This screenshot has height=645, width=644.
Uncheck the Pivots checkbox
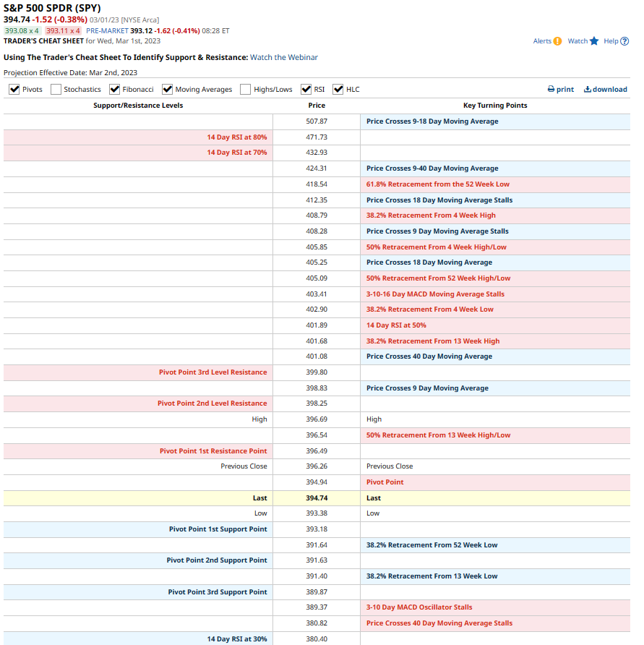point(14,89)
